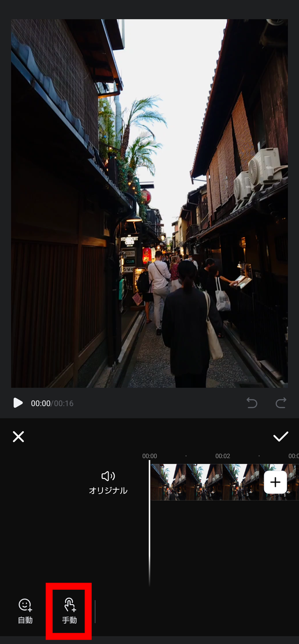299x644 pixels.
Task: Play the video preview
Action: [x=18, y=403]
